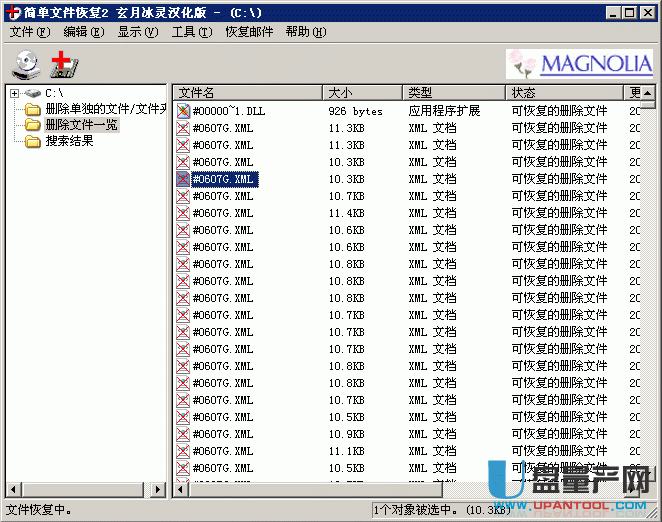Click the file list's horizontal scrollbar thumb
662x522 pixels.
point(315,490)
